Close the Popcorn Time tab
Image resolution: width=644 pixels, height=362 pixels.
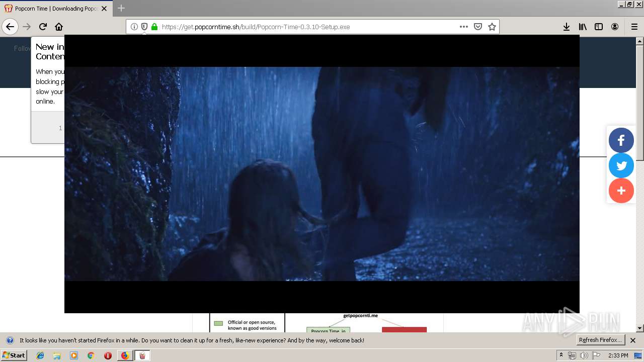[x=104, y=9]
